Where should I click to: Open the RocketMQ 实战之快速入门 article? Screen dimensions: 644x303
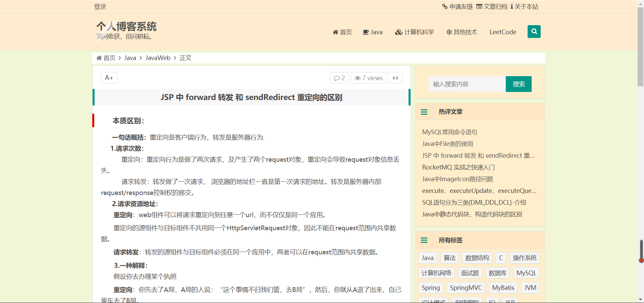coord(458,167)
